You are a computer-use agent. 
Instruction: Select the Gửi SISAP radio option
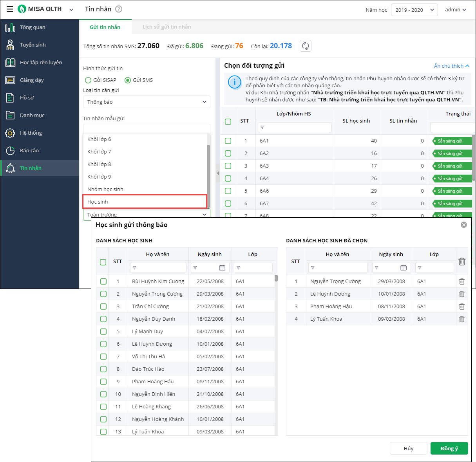coord(88,80)
